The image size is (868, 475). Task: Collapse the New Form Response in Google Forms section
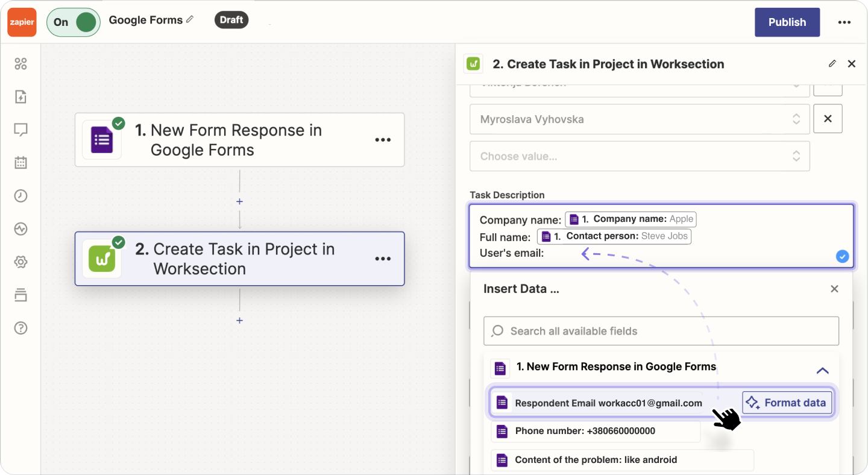click(x=822, y=370)
